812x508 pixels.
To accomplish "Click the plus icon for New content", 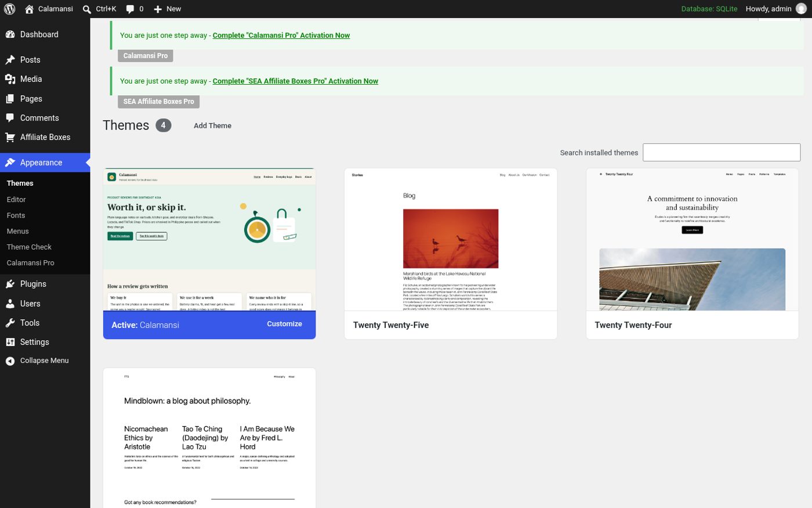I will point(158,9).
